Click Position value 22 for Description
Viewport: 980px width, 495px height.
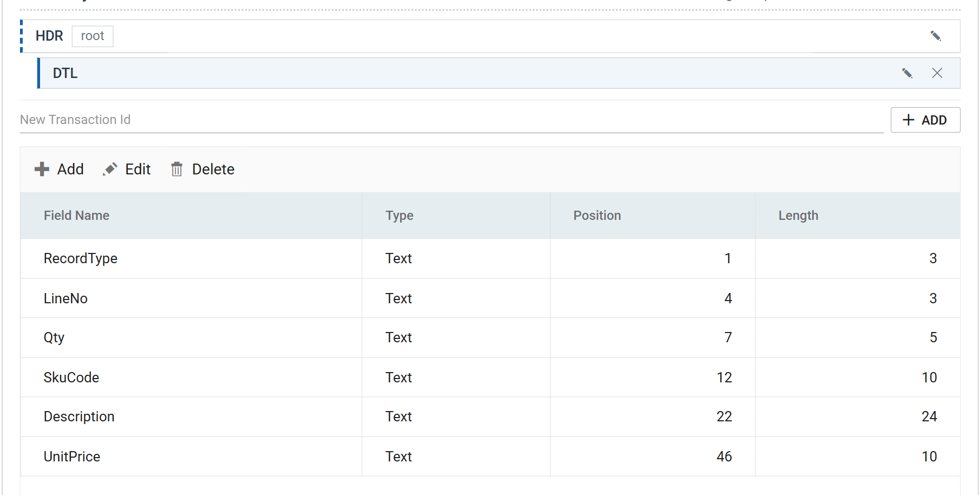pyautogui.click(x=724, y=416)
